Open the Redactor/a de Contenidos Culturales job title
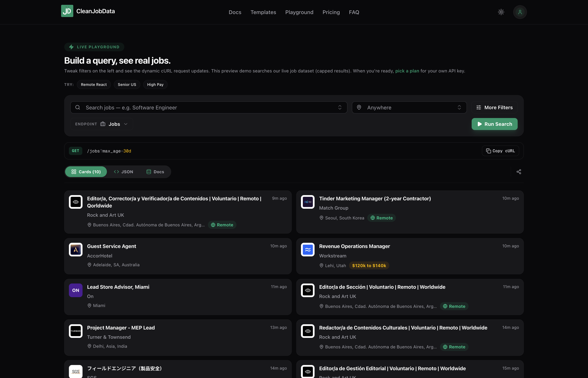 pos(403,328)
